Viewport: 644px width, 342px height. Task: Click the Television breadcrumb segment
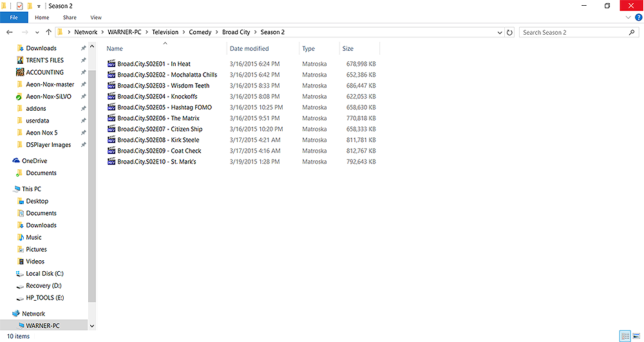(165, 32)
